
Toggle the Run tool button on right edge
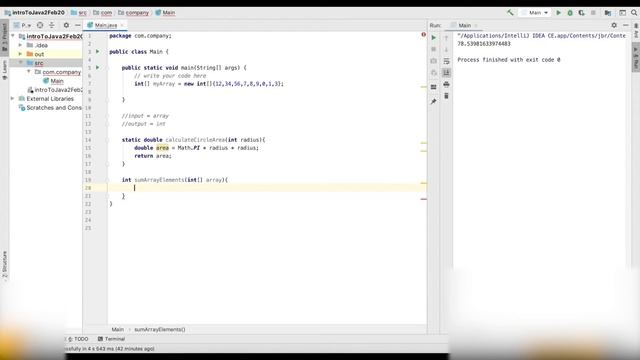click(x=636, y=58)
